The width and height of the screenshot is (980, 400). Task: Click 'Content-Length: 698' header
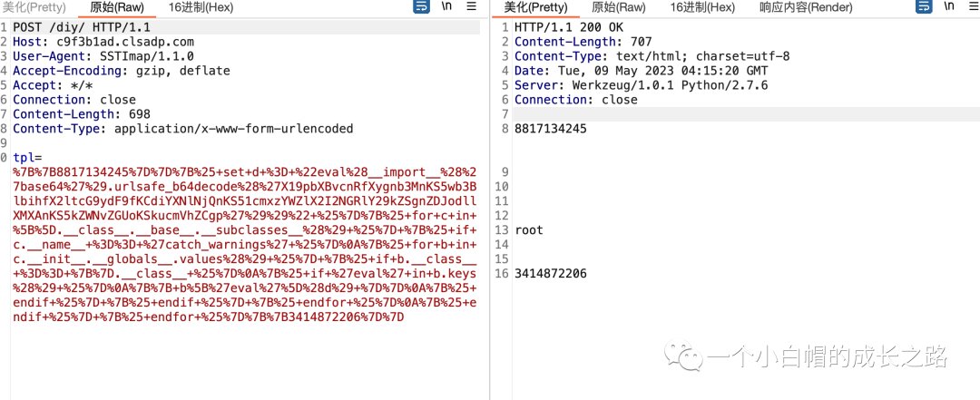click(x=82, y=113)
